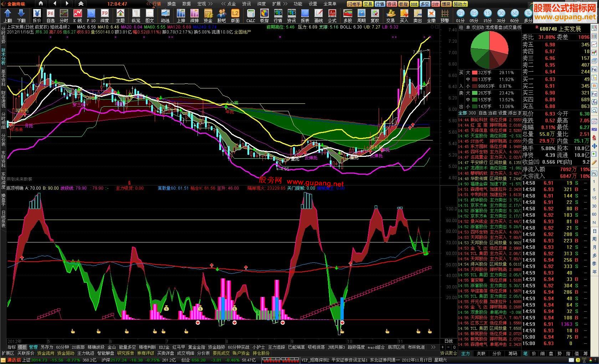
Task: Open the 周期 period selector icon
Action: pos(361,16)
